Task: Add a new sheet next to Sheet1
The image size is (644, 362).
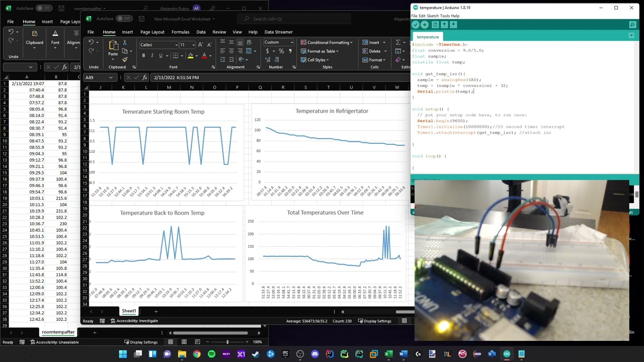Action: (x=156, y=311)
